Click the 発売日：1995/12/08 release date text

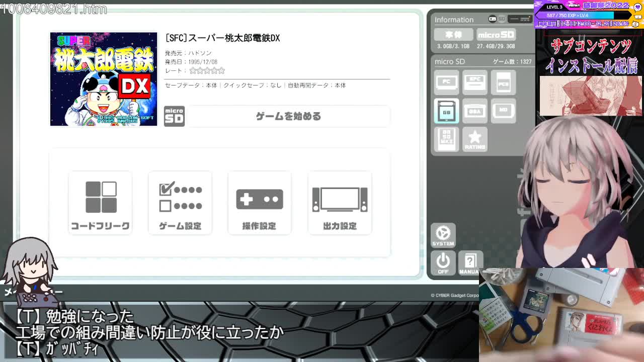[x=191, y=62]
